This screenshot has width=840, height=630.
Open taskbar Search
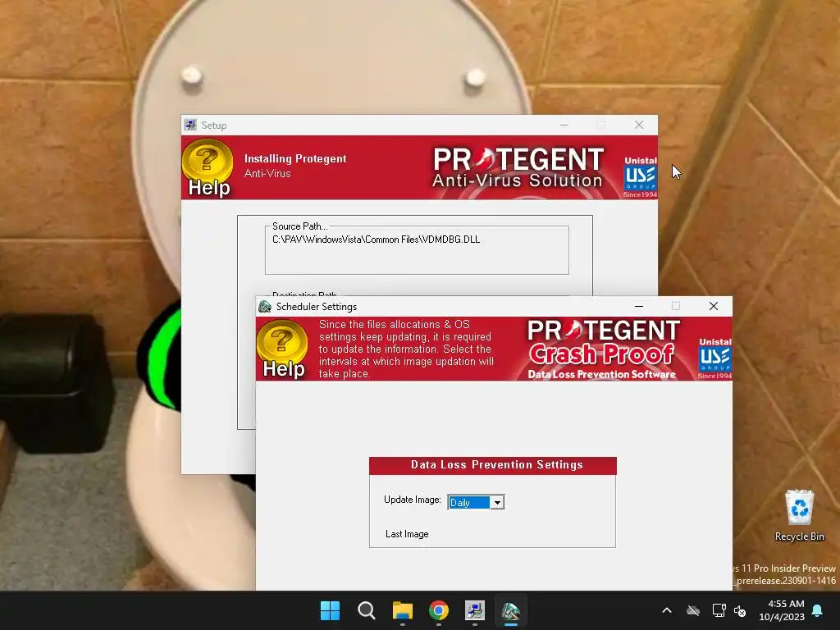coord(367,610)
